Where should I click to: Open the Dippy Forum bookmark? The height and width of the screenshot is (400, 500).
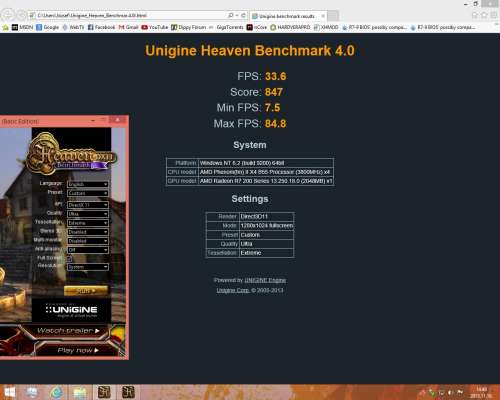point(189,27)
